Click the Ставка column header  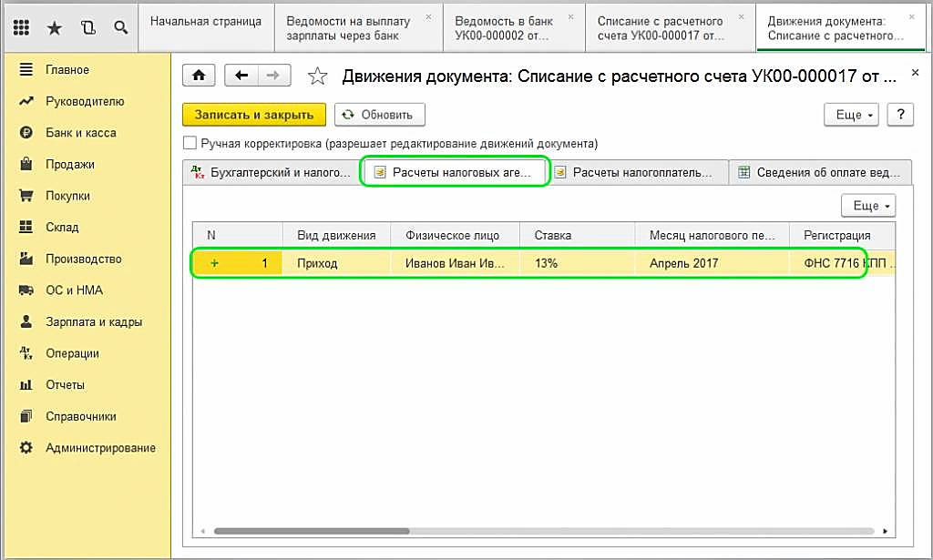point(577,236)
